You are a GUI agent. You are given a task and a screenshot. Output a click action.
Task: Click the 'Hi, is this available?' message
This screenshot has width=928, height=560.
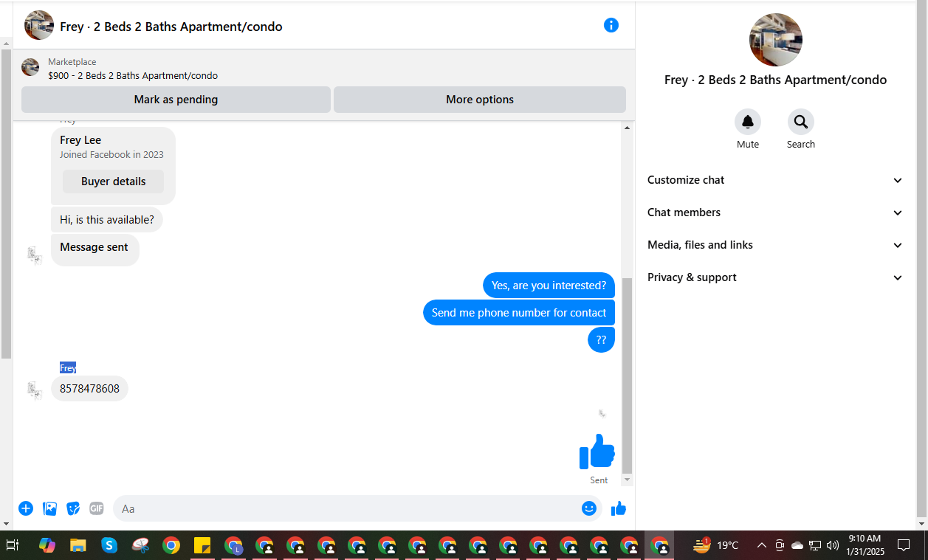107,220
